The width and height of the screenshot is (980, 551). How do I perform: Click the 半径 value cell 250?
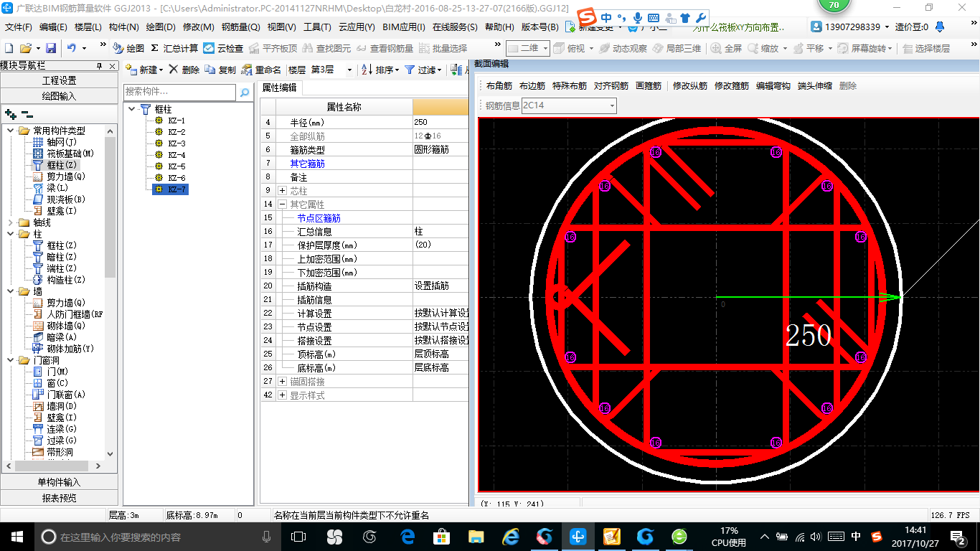click(440, 122)
